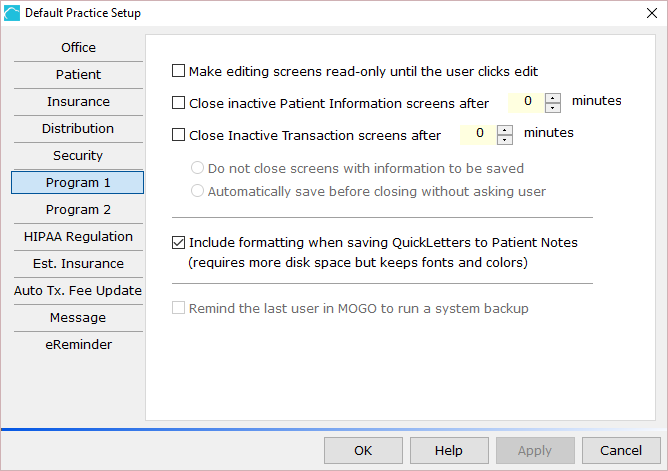Enable read-only editing screens checkbox

179,71
